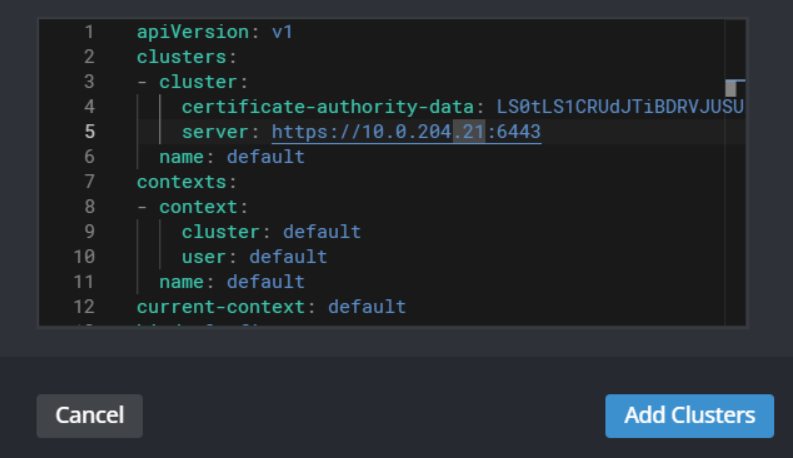Click the 'v1' value on line 1
Image resolution: width=793 pixels, height=458 pixels.
coord(282,32)
